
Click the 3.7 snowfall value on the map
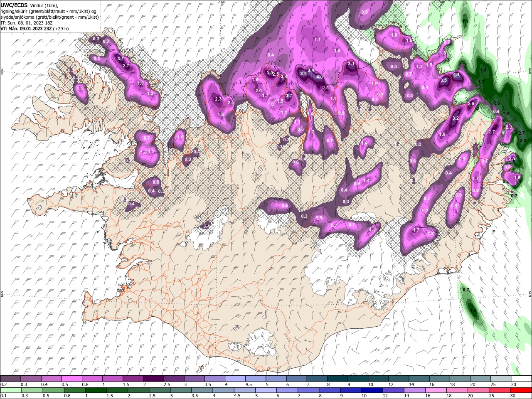(289, 96)
